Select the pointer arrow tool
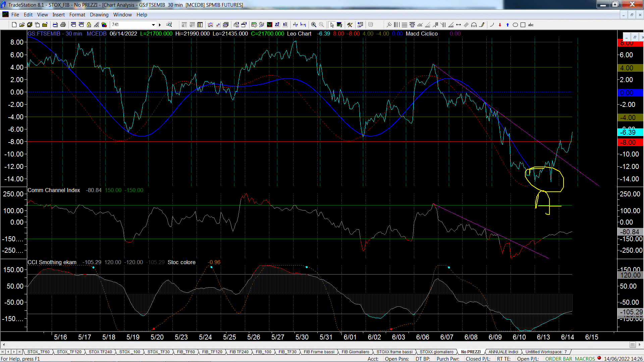The width and height of the screenshot is (644, 362). coord(332,25)
